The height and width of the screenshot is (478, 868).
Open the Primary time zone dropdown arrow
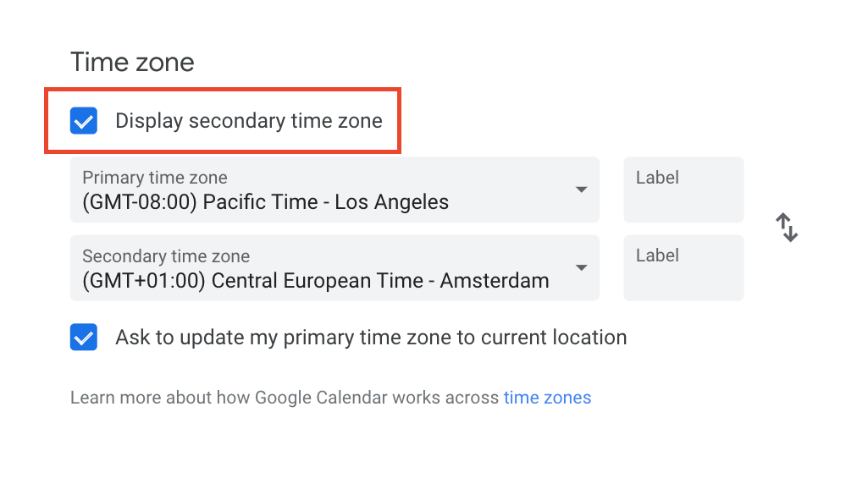pyautogui.click(x=581, y=190)
